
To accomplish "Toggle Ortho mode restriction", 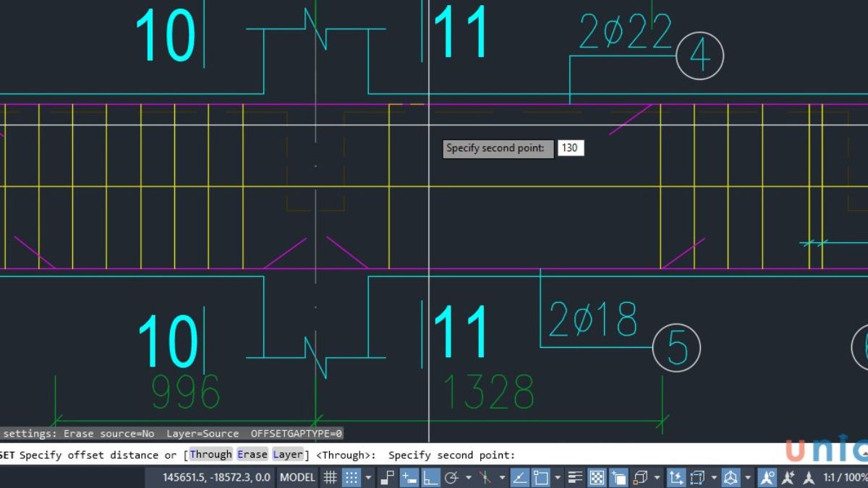I will (x=430, y=477).
